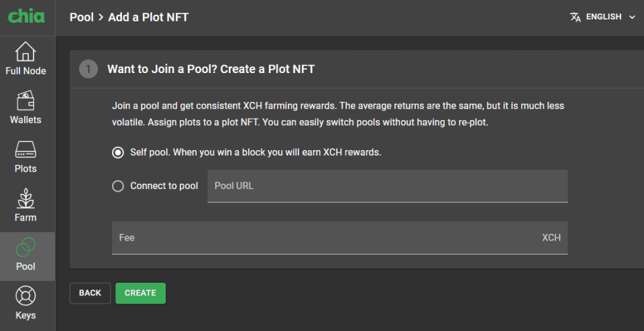Click the Pool breadcrumb link
The image size is (644, 331).
(81, 17)
